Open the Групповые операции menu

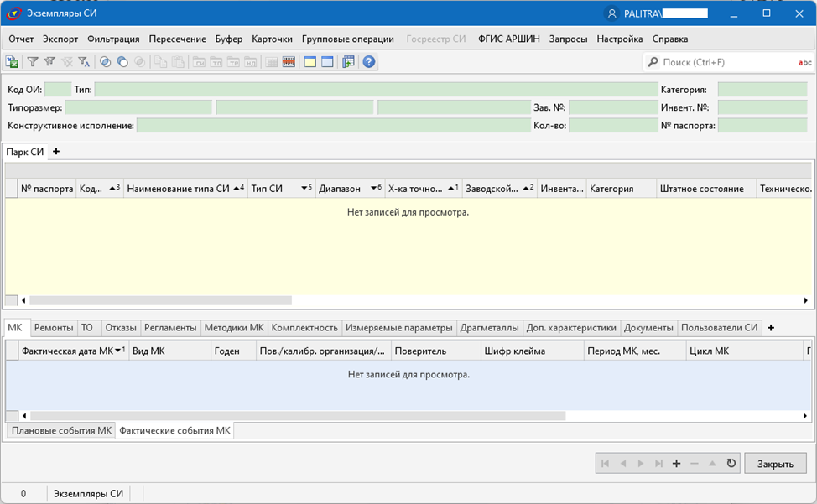[x=347, y=39]
